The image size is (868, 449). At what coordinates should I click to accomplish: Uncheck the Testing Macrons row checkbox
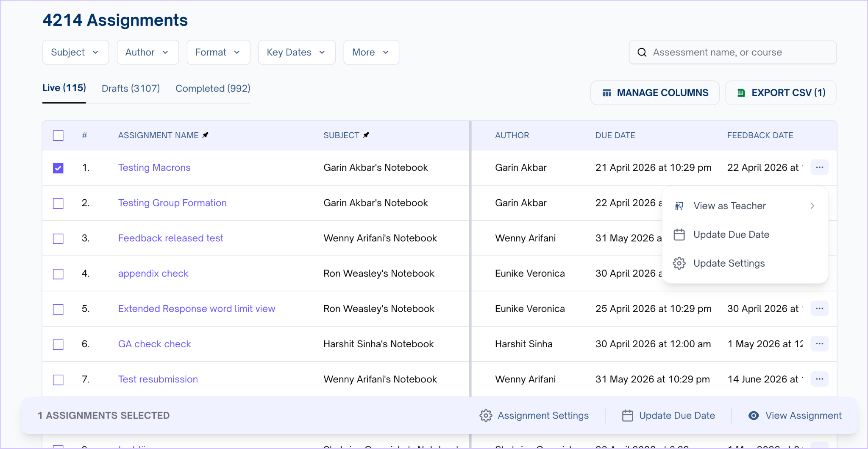click(58, 168)
